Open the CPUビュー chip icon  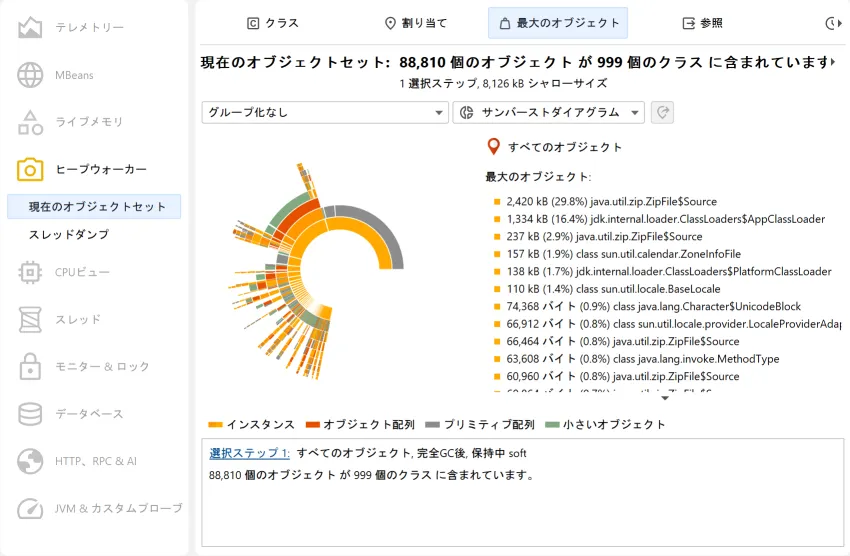point(30,272)
